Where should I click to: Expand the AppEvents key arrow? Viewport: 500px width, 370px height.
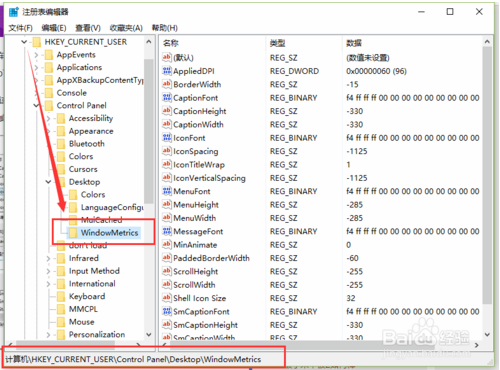(36, 55)
